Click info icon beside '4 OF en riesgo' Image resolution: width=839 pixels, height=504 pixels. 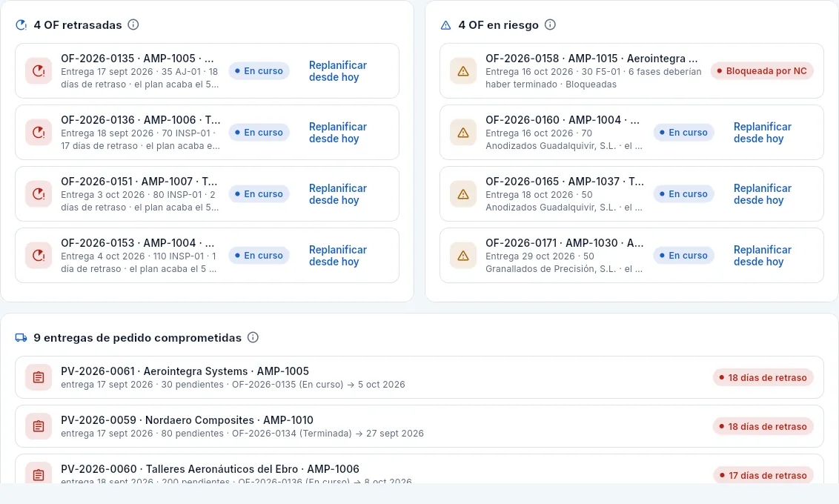[550, 24]
